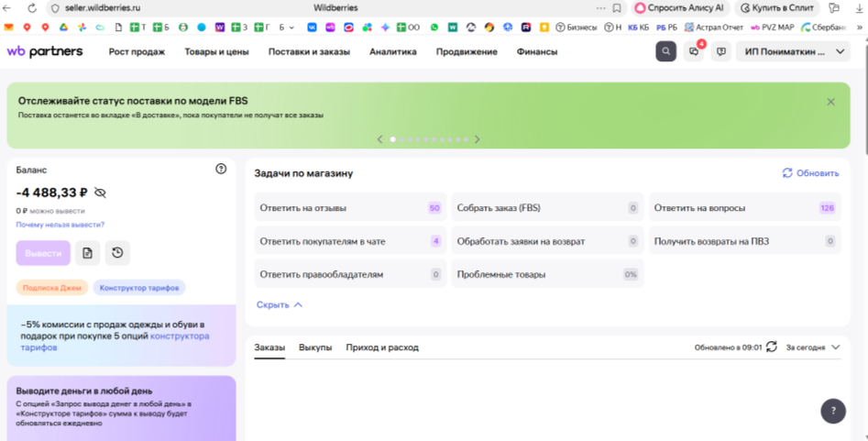Screen dimensions: 868x441
Task: Go to next banner slide arrow
Action: (x=478, y=139)
